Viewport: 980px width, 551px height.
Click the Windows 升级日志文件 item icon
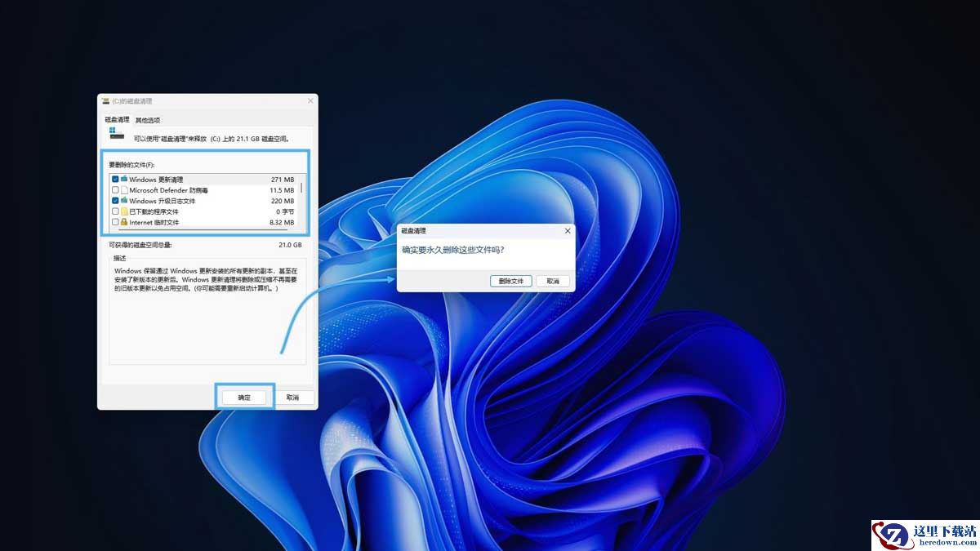pos(124,201)
